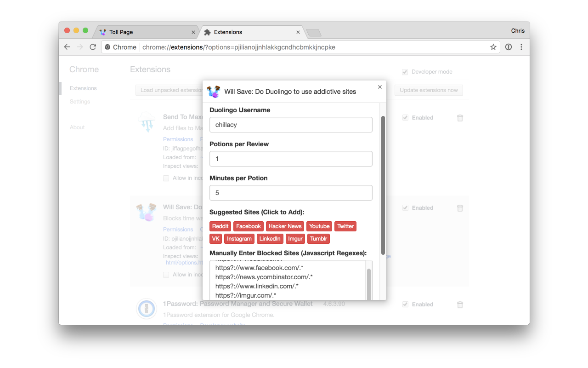Click the Update extensions now button

coord(429,90)
